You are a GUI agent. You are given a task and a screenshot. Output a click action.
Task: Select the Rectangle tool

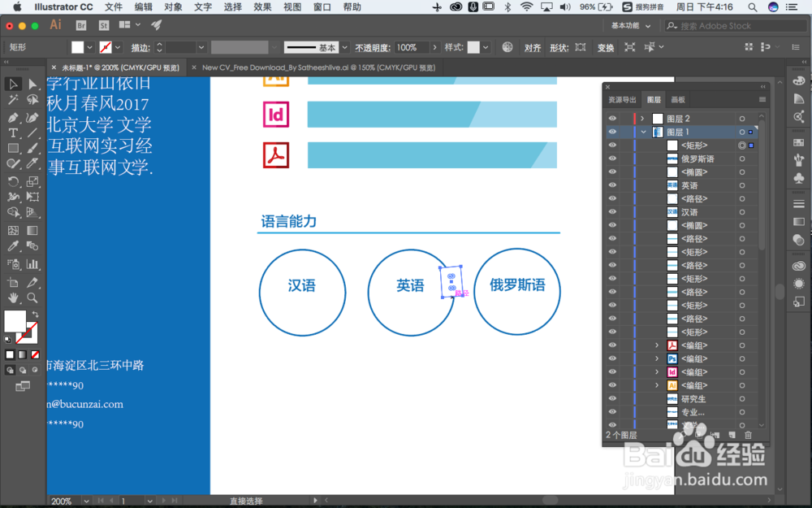click(13, 148)
